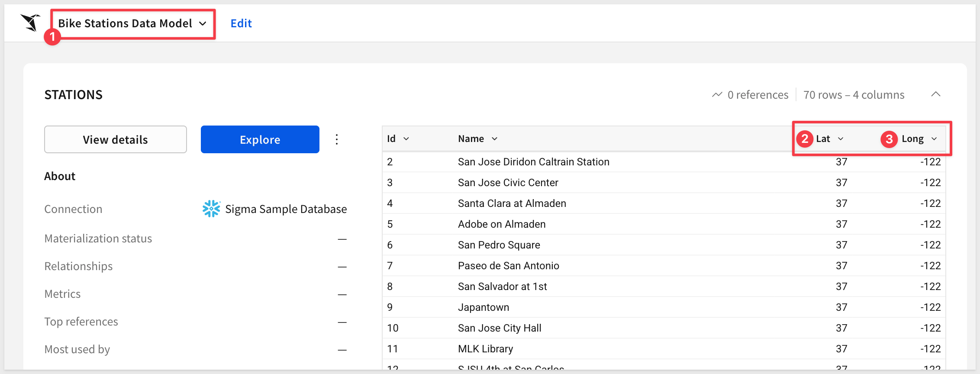Click the Edit link
The width and height of the screenshot is (980, 374).
[x=241, y=23]
